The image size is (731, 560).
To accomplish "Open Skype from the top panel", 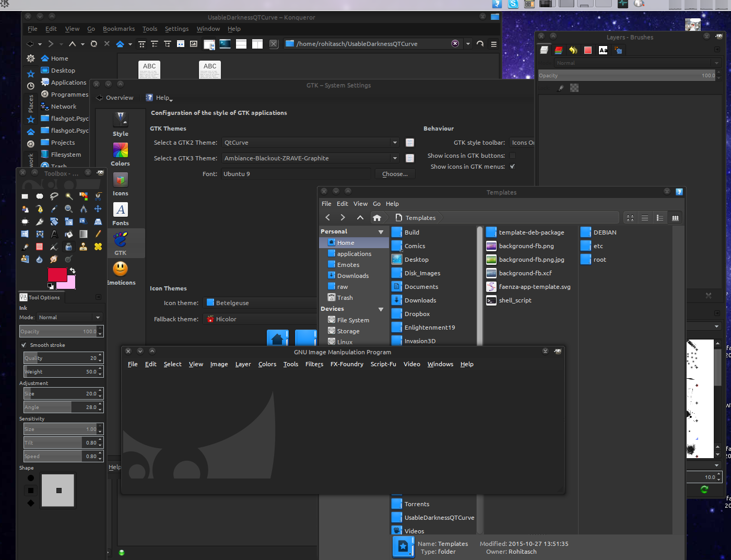I will point(513,4).
